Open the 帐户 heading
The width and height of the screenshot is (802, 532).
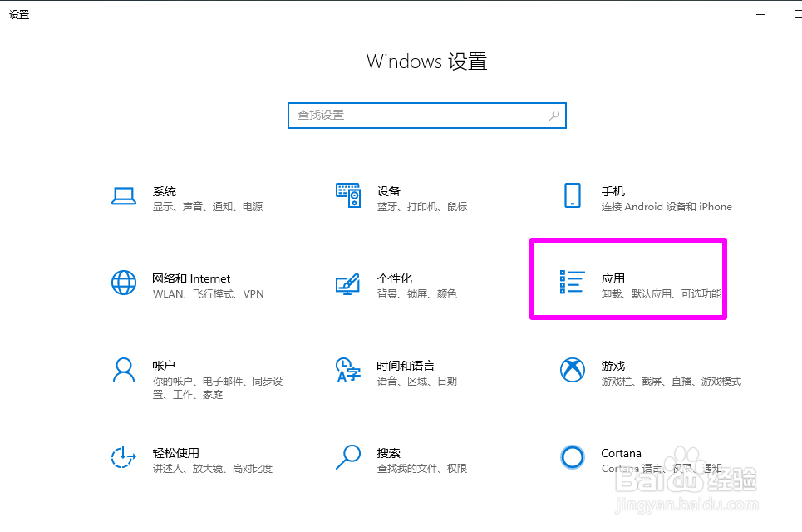[x=164, y=366]
